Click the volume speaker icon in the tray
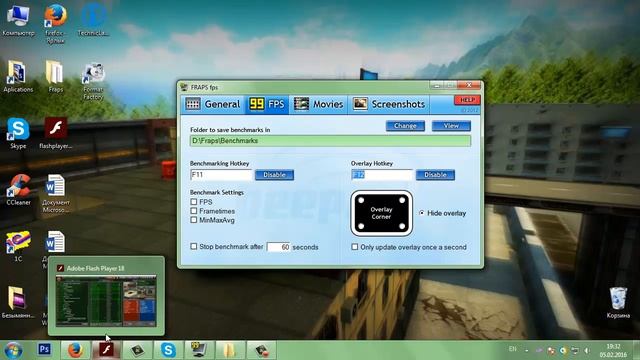640x360 pixels. click(587, 350)
